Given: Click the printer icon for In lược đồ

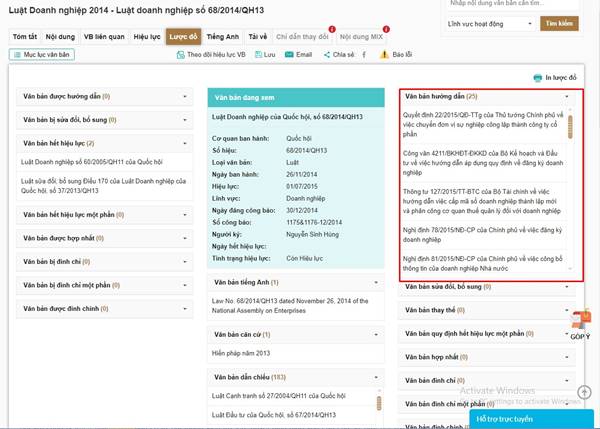Looking at the screenshot, I should point(539,76).
